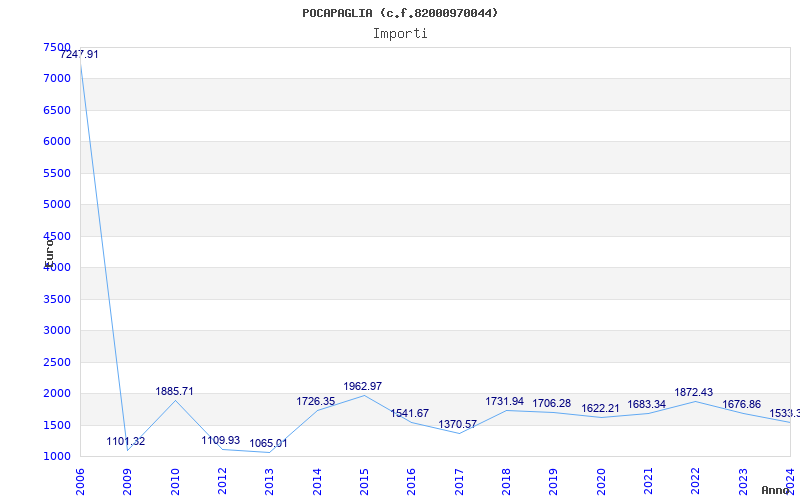Click the Anno x-axis title
The height and width of the screenshot is (500, 800).
[x=778, y=491]
